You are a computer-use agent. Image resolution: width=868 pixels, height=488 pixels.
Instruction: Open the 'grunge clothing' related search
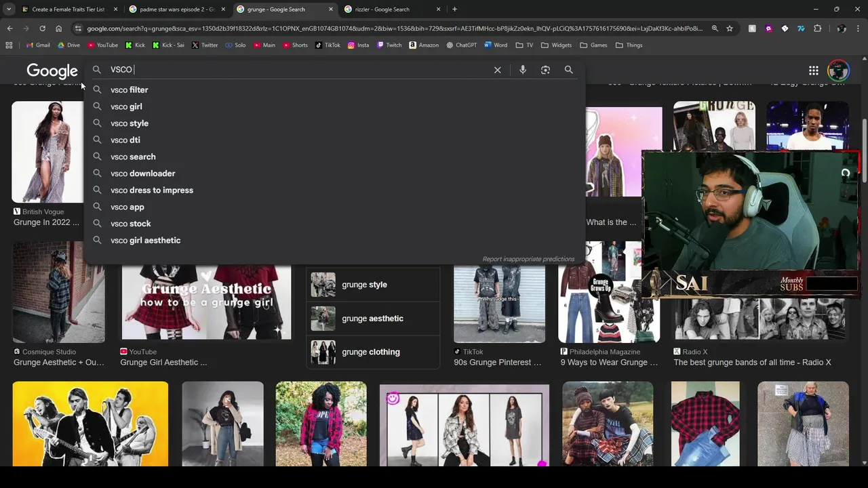point(374,352)
